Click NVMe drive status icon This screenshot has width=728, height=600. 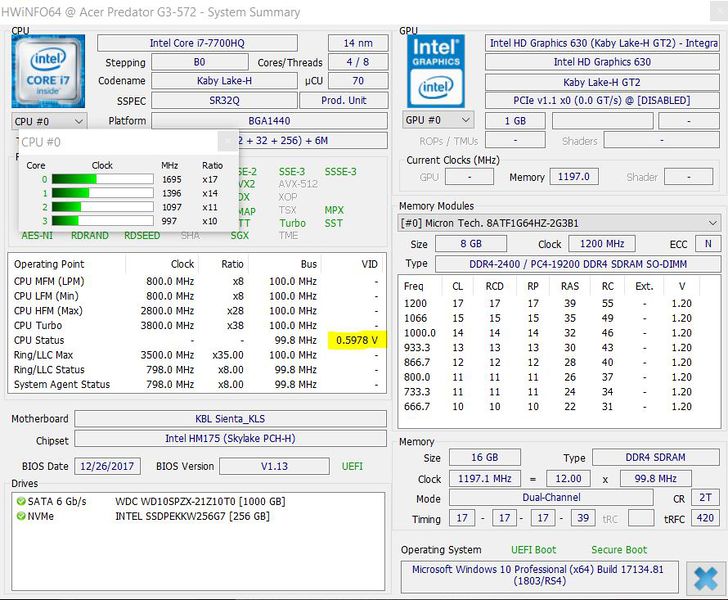point(21,516)
